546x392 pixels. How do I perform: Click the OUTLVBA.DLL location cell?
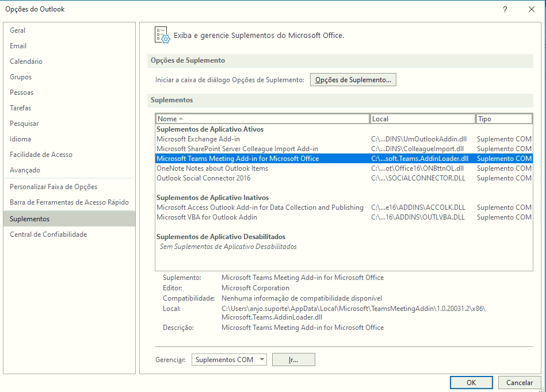[418, 217]
